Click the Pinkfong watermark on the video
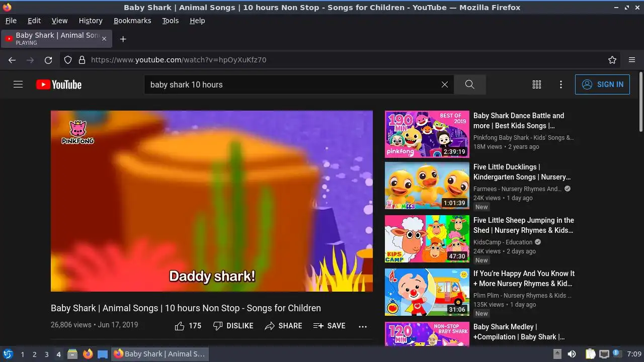The image size is (644, 362). (x=77, y=132)
